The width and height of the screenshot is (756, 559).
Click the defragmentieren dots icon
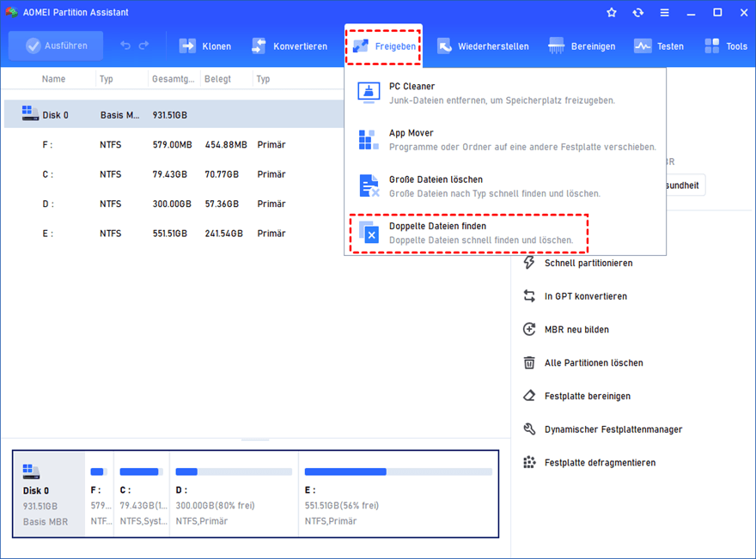[x=529, y=462]
